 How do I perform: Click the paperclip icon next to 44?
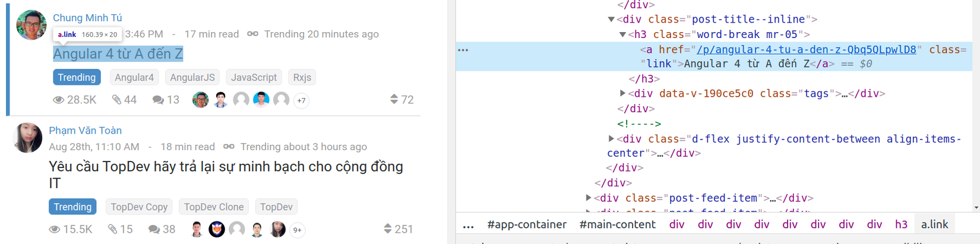[116, 100]
